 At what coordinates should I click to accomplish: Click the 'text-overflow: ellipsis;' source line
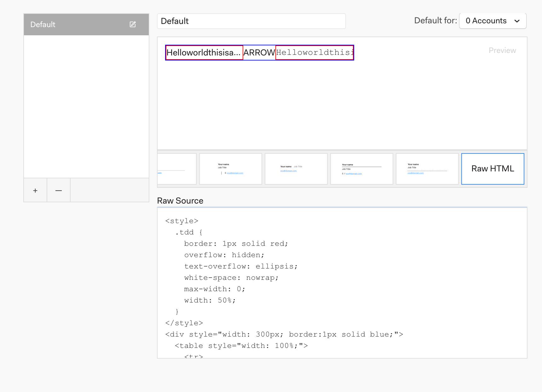coord(241,266)
